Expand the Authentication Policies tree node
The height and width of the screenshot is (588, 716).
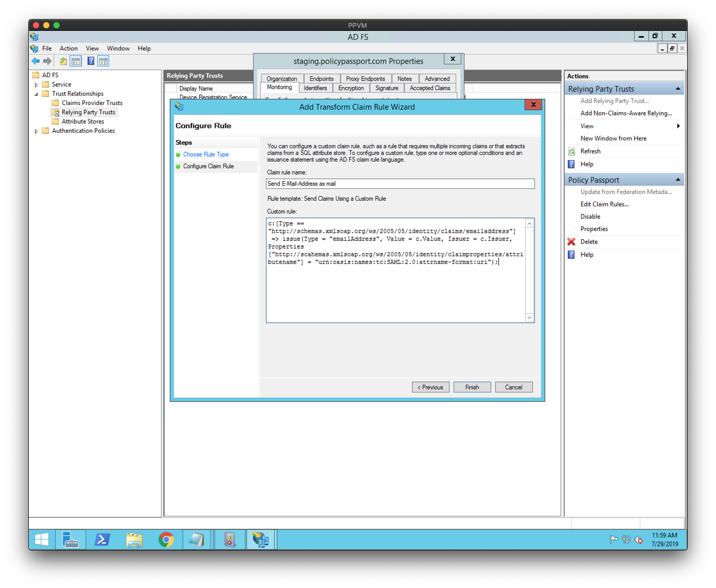36,131
